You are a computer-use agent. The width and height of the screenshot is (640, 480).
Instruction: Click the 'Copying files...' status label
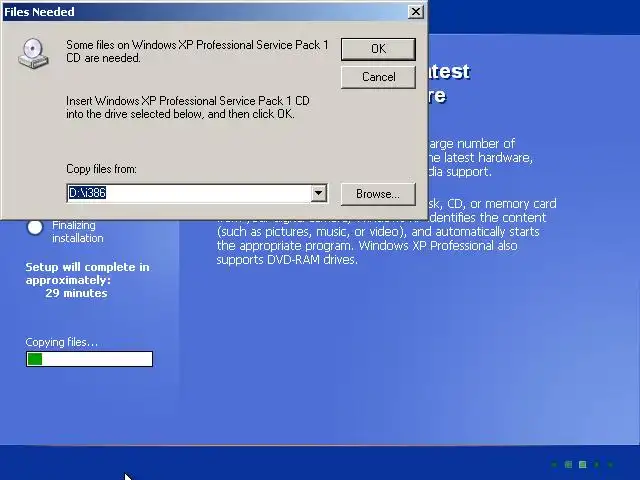[x=62, y=342]
